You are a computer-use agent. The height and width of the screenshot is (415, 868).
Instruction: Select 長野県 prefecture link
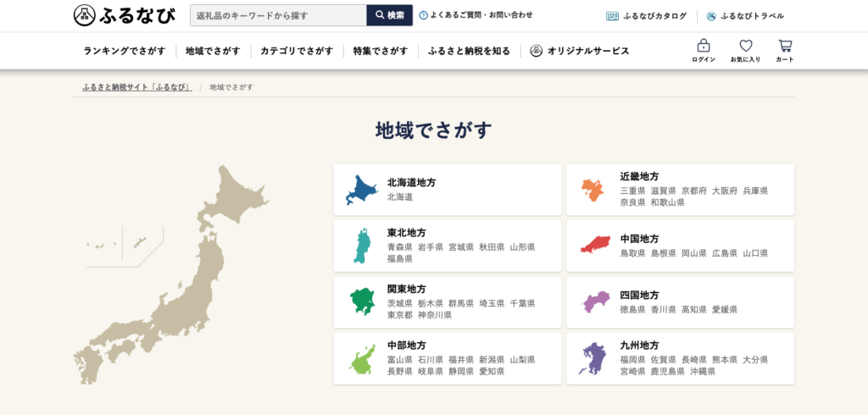pyautogui.click(x=400, y=371)
